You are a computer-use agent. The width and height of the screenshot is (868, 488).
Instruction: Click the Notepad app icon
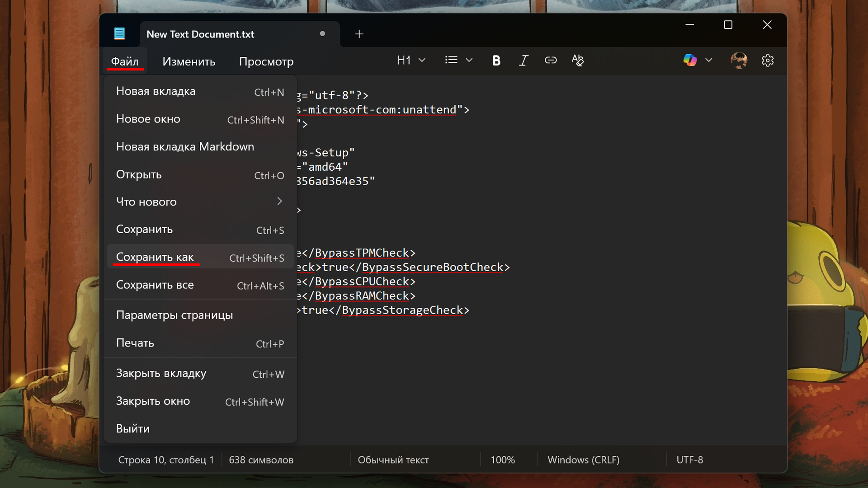pyautogui.click(x=119, y=34)
